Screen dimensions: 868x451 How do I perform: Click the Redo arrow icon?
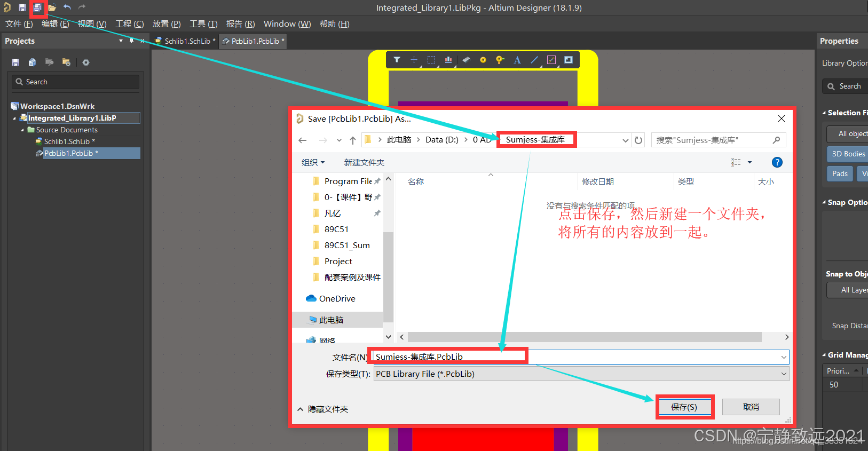coord(82,7)
